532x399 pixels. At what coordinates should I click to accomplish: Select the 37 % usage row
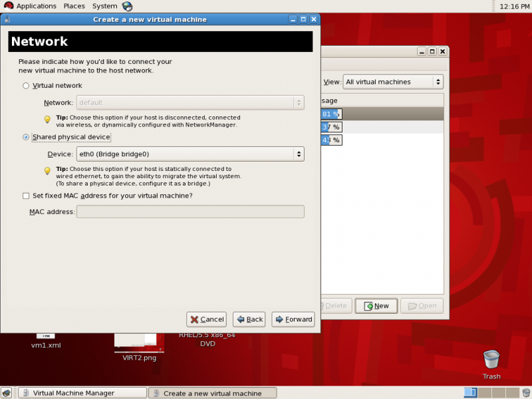[382, 127]
